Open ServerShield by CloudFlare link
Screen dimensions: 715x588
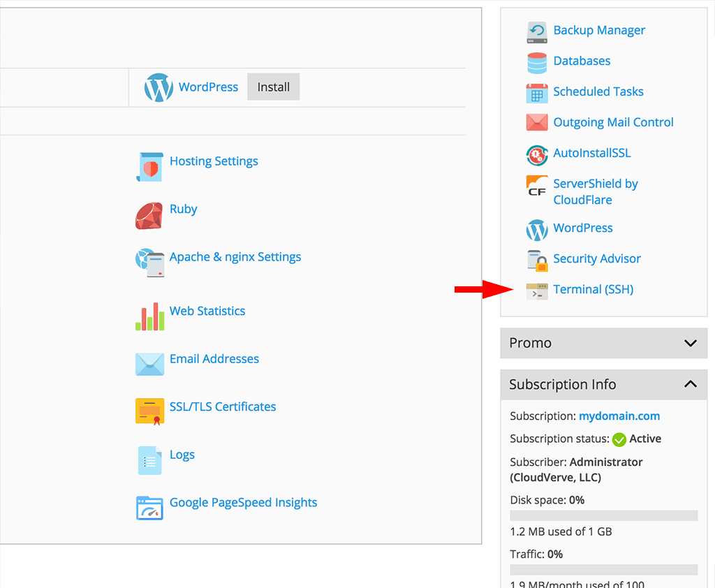pos(596,191)
